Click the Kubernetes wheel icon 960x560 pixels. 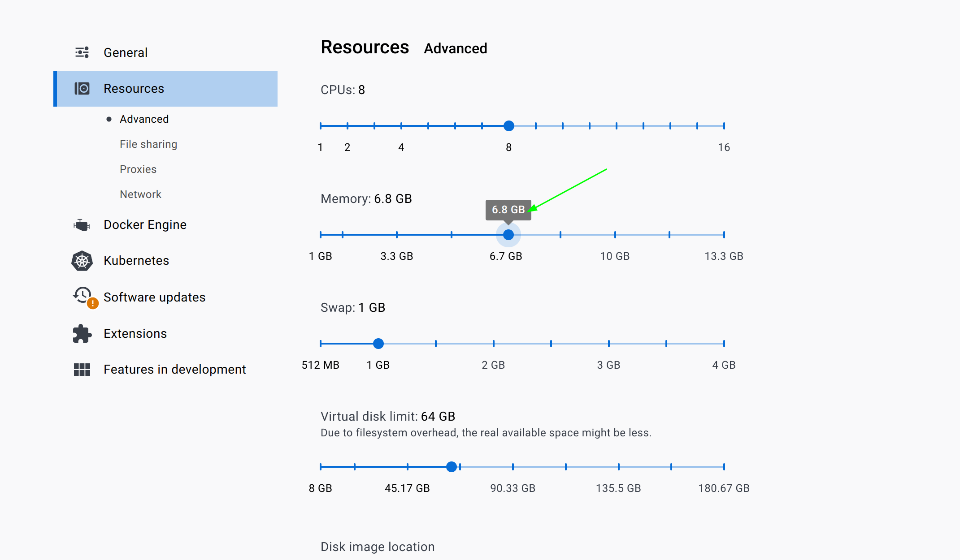[x=82, y=261]
